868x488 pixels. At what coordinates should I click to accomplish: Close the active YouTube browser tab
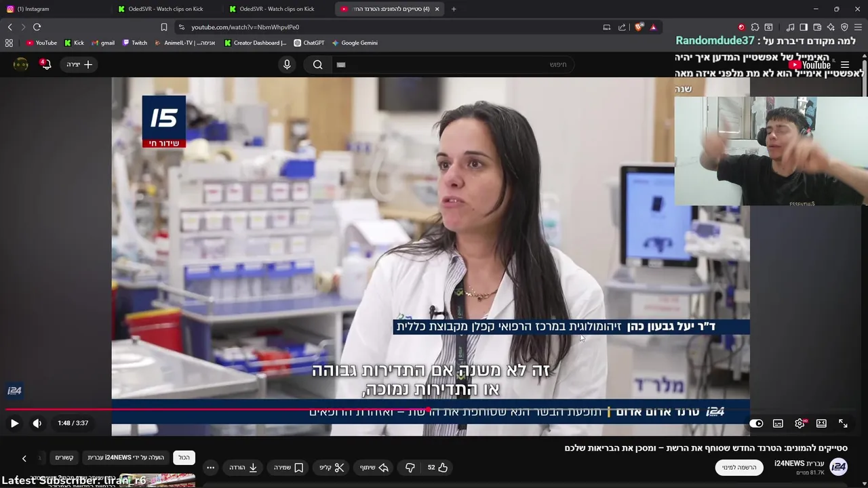437,9
